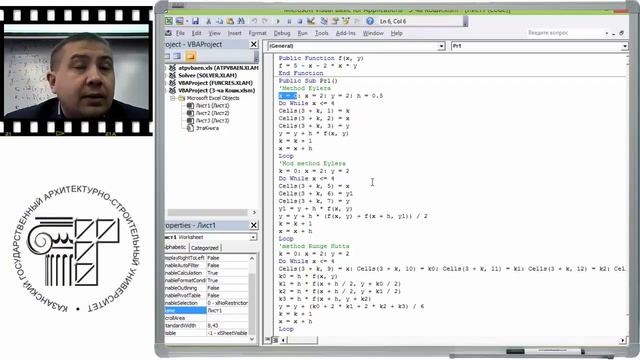
Task: Open the Add-Ins menu
Action: tap(346, 33)
